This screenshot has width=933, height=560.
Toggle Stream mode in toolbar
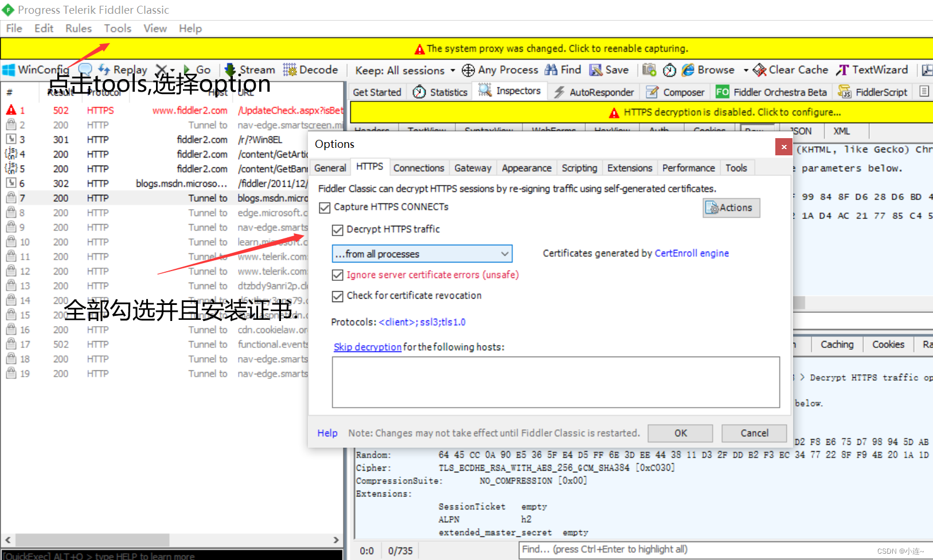coord(249,69)
